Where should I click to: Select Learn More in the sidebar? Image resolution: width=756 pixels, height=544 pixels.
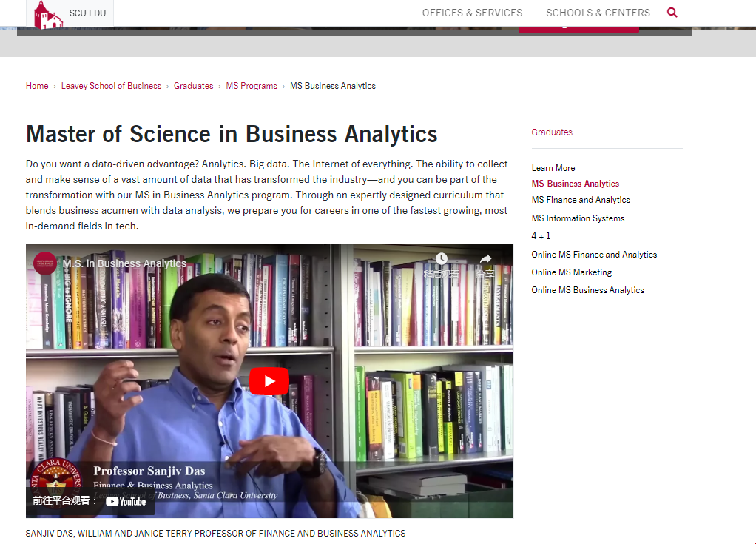pyautogui.click(x=553, y=168)
